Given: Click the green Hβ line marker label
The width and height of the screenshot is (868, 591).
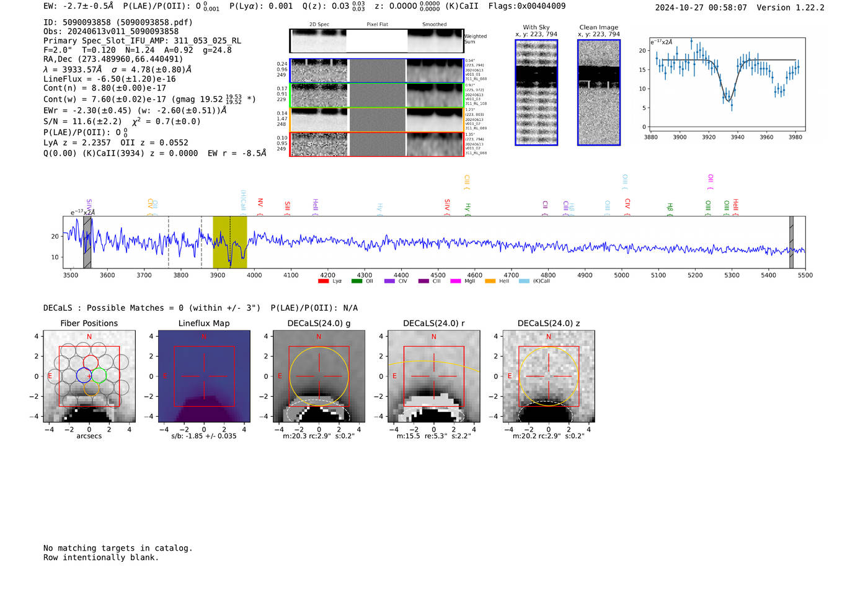Looking at the screenshot, I should point(670,208).
